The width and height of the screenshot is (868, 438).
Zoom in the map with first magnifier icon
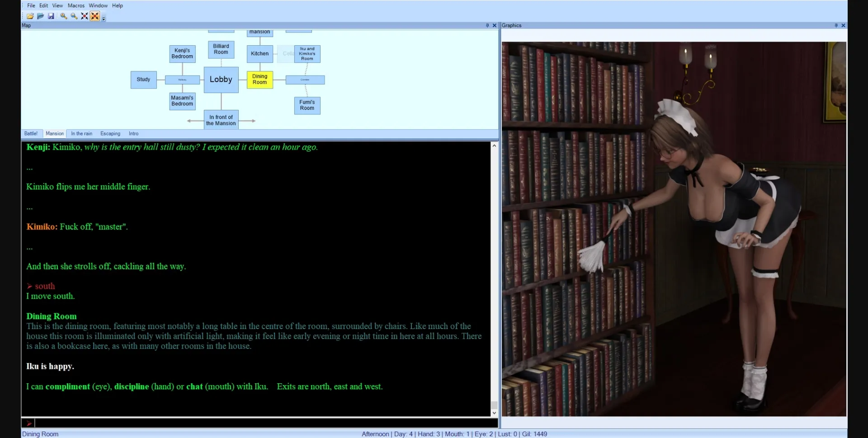[64, 16]
